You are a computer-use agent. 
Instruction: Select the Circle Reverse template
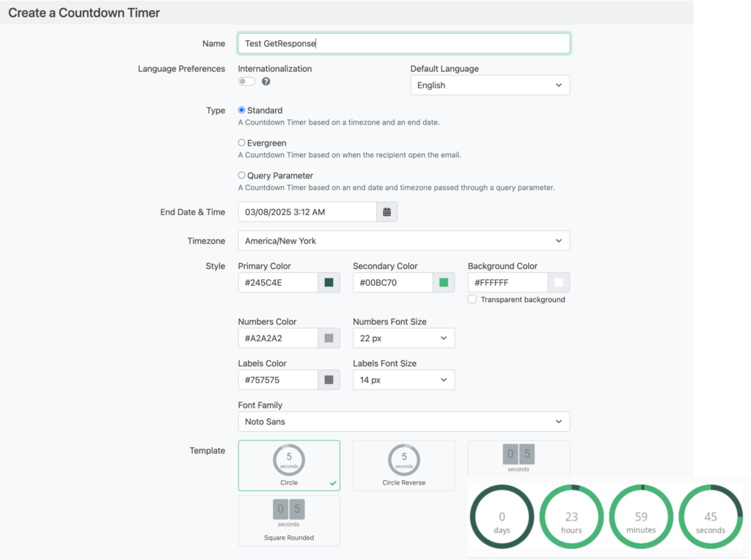(x=403, y=465)
